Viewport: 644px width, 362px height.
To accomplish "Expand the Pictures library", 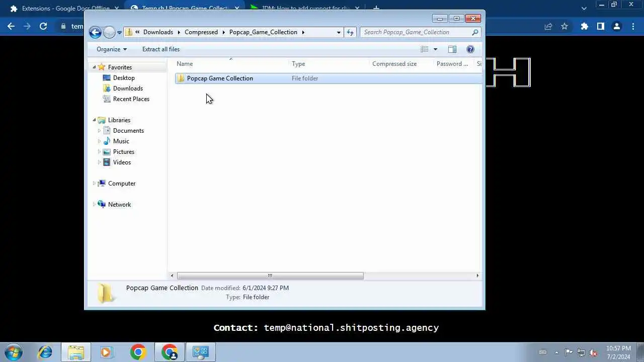I will coord(99,152).
